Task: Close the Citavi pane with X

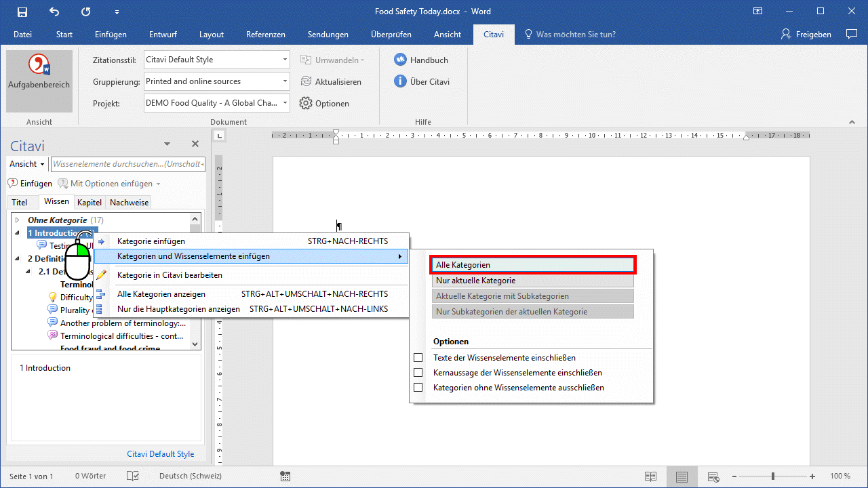Action: [195, 144]
